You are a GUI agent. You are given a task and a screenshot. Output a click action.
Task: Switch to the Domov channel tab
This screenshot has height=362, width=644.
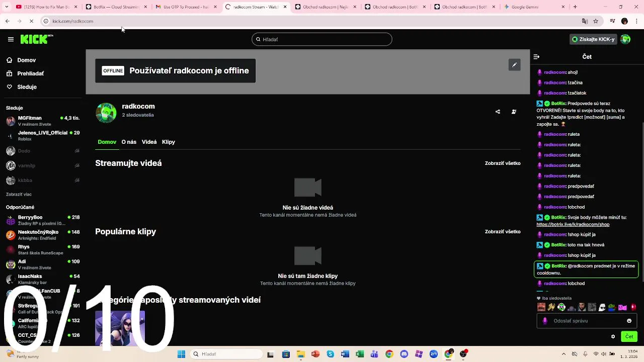[107, 142]
